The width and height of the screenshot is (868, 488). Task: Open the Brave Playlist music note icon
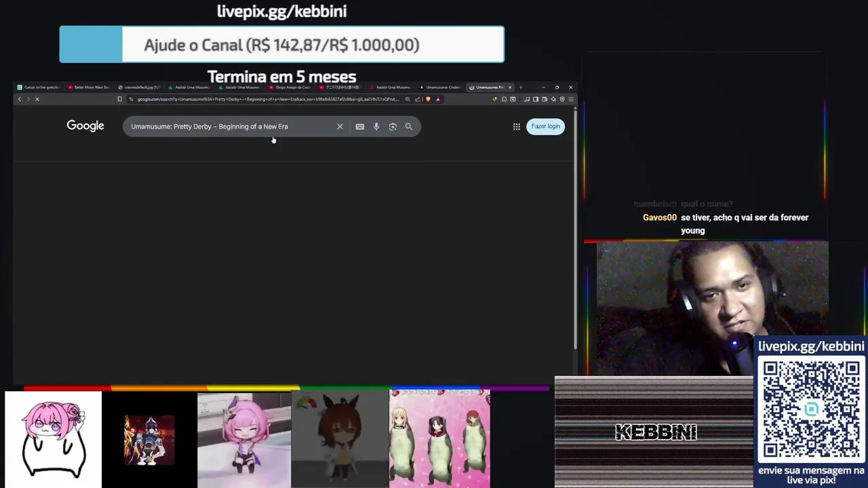[527, 99]
